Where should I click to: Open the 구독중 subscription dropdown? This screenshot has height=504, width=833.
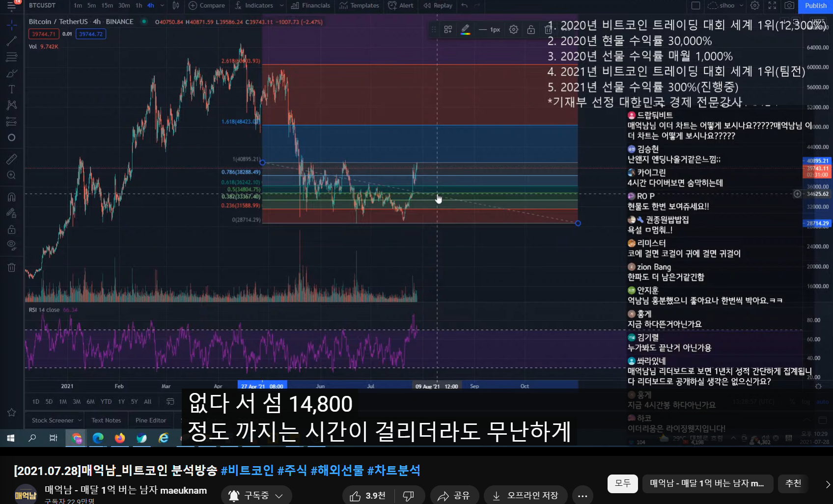[256, 496]
